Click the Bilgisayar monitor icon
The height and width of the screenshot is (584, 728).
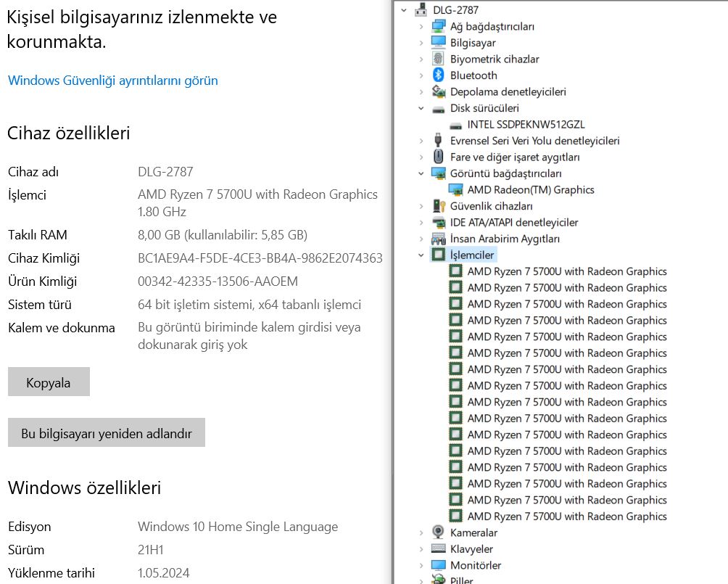[x=438, y=43]
